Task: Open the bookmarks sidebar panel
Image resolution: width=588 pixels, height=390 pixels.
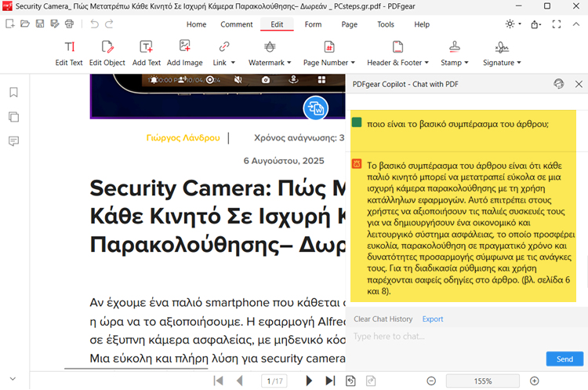Action: 13,93
